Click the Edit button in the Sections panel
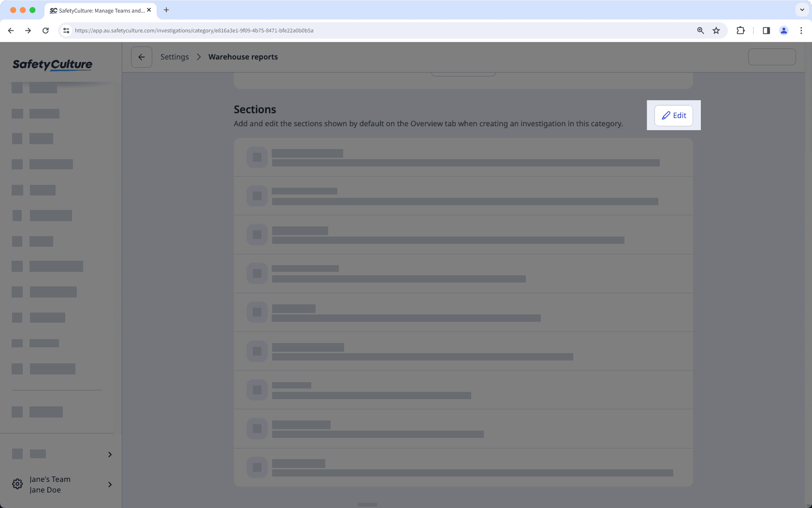 [673, 115]
